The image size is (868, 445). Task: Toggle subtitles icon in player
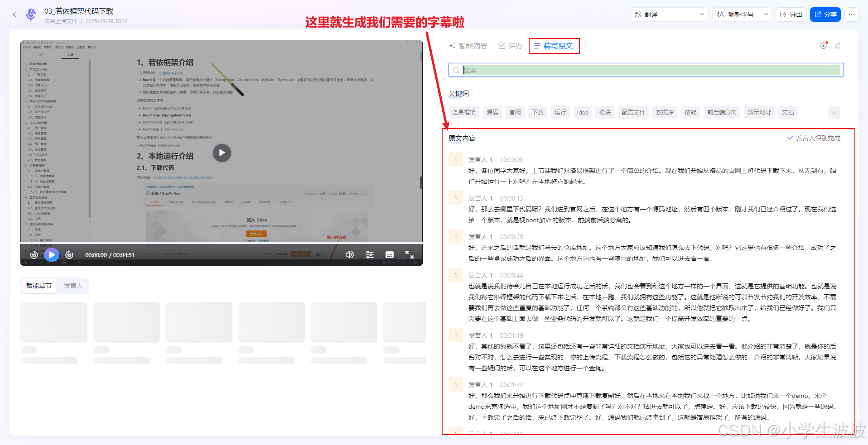click(390, 255)
